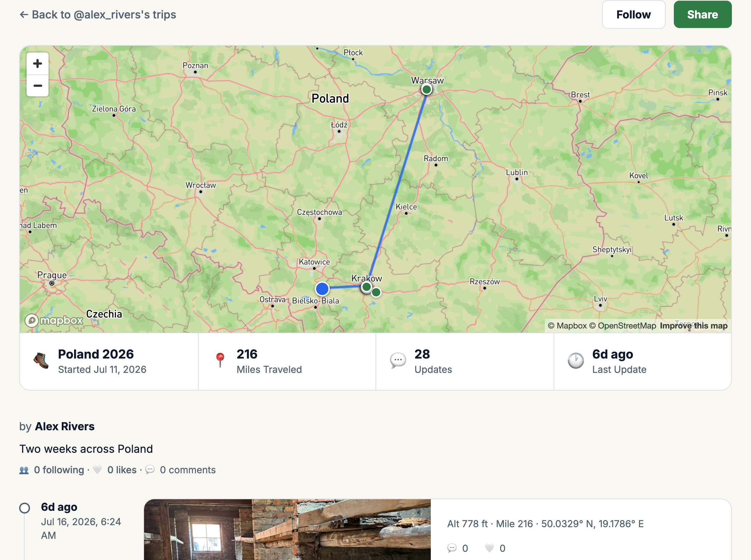The height and width of the screenshot is (560, 751).
Task: Click the clock last update icon
Action: [x=576, y=361]
